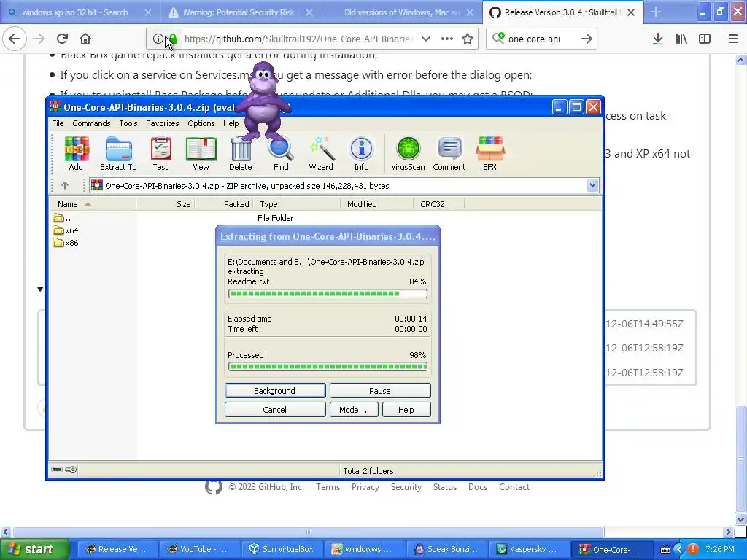The image size is (747, 560).
Task: Click the Info toolbar icon
Action: click(x=361, y=153)
